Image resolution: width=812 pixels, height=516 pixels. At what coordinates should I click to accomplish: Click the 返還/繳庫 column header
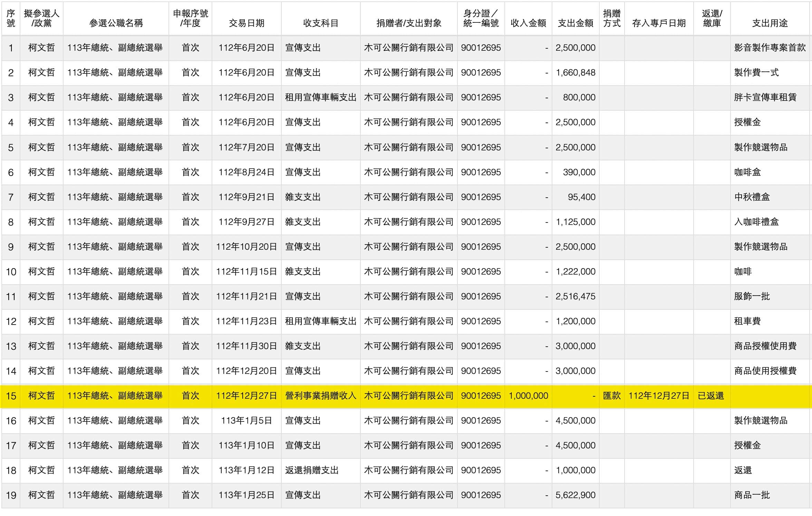(712, 18)
